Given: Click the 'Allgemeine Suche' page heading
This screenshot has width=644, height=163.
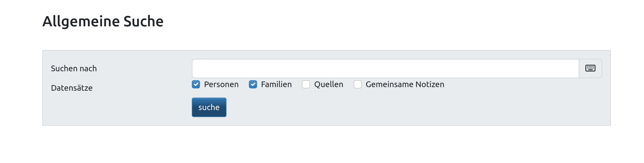Looking at the screenshot, I should pyautogui.click(x=103, y=21).
